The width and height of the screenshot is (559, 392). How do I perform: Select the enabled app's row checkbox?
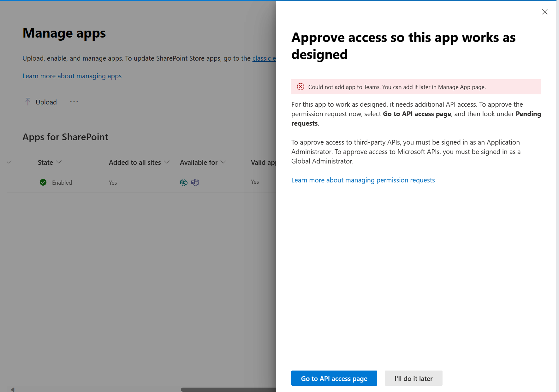(x=9, y=182)
